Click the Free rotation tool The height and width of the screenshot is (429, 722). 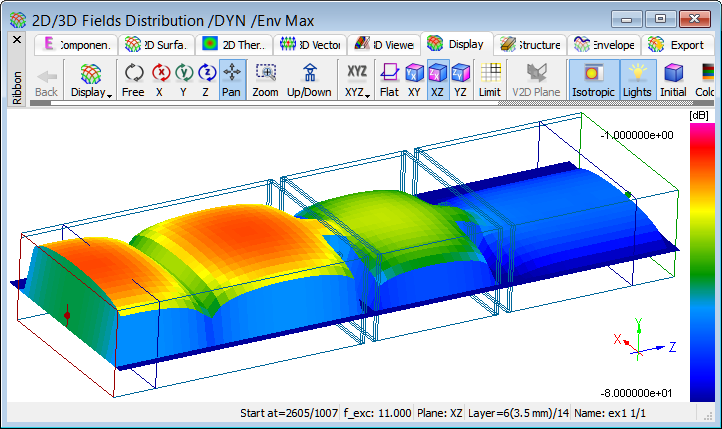133,79
